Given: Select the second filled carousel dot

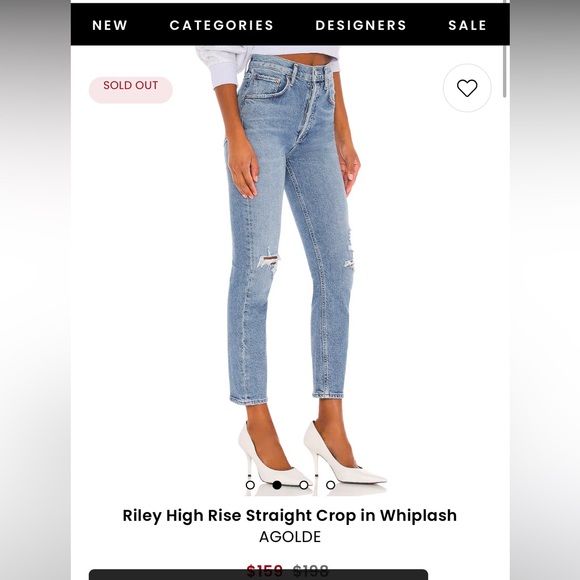Looking at the screenshot, I should (x=277, y=485).
